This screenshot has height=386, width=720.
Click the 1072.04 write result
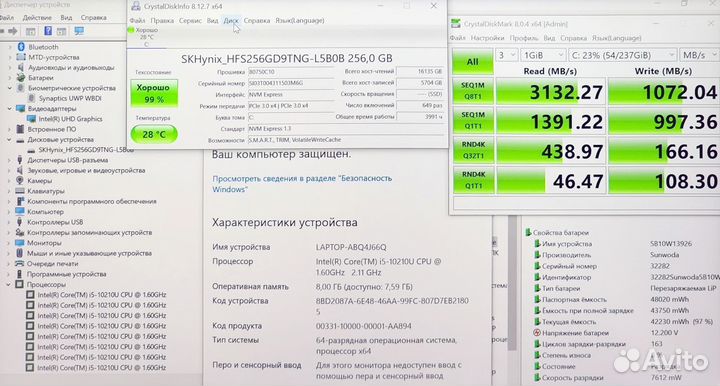(x=663, y=91)
